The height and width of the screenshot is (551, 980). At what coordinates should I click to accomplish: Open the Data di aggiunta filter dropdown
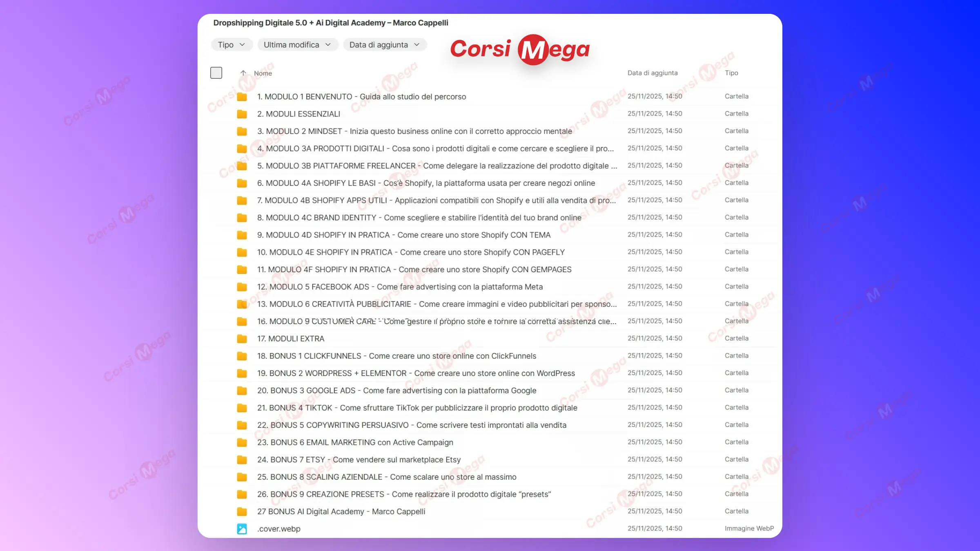coord(385,45)
